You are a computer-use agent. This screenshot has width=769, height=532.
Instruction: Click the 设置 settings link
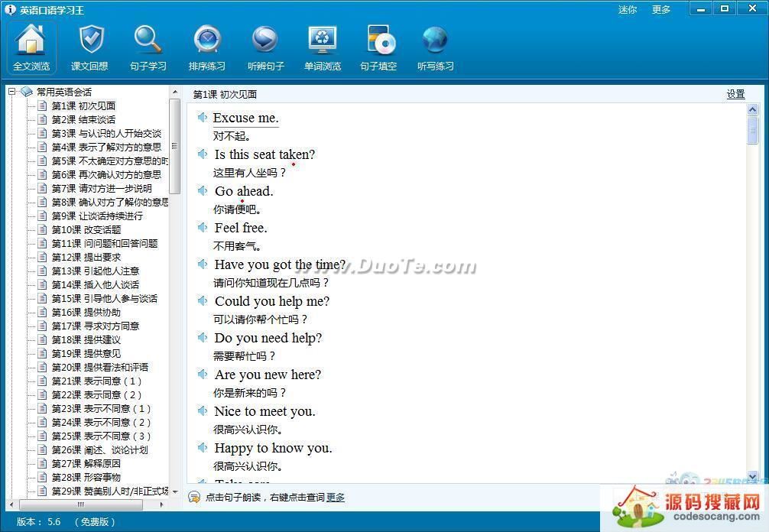735,94
